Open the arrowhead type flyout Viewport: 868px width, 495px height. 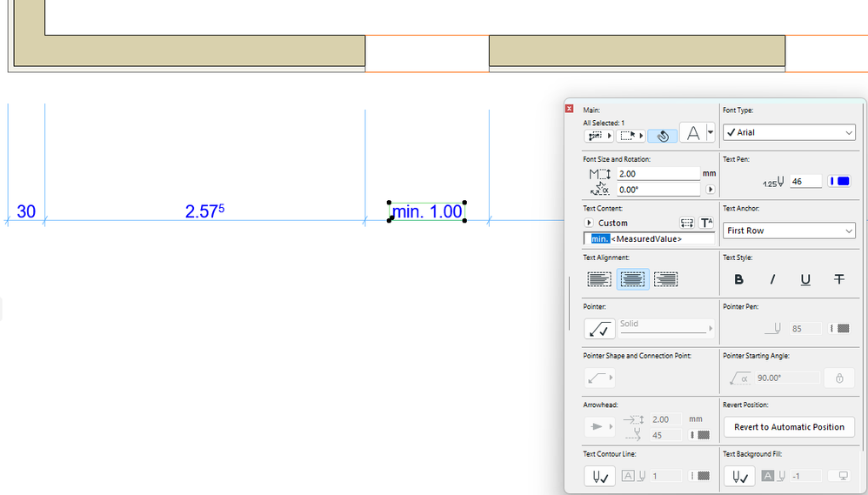pos(599,426)
